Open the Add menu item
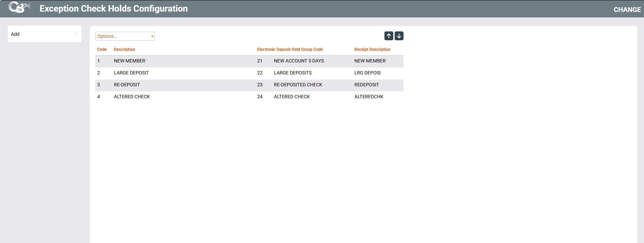 click(45, 34)
